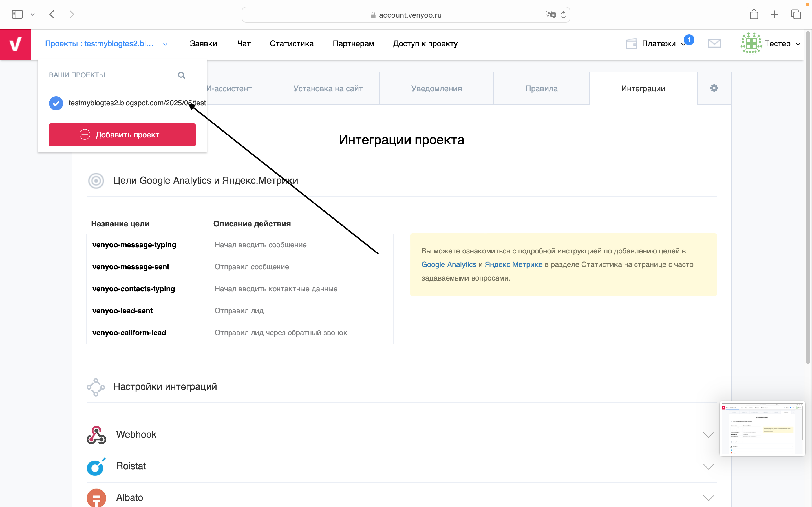Expand the Webhook integration section
The image size is (812, 507).
click(708, 435)
